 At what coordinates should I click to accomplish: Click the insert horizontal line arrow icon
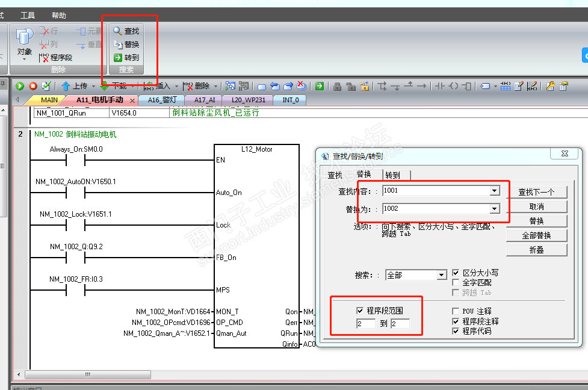421,86
